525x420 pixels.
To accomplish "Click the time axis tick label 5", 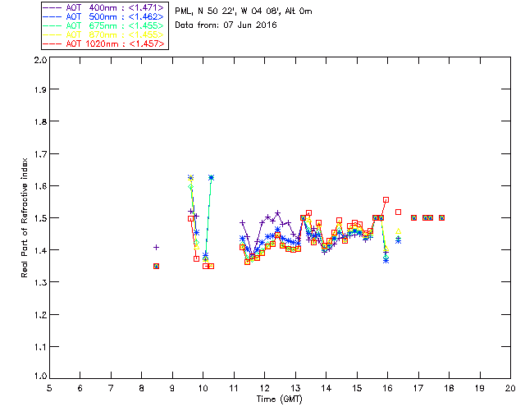I will [49, 388].
